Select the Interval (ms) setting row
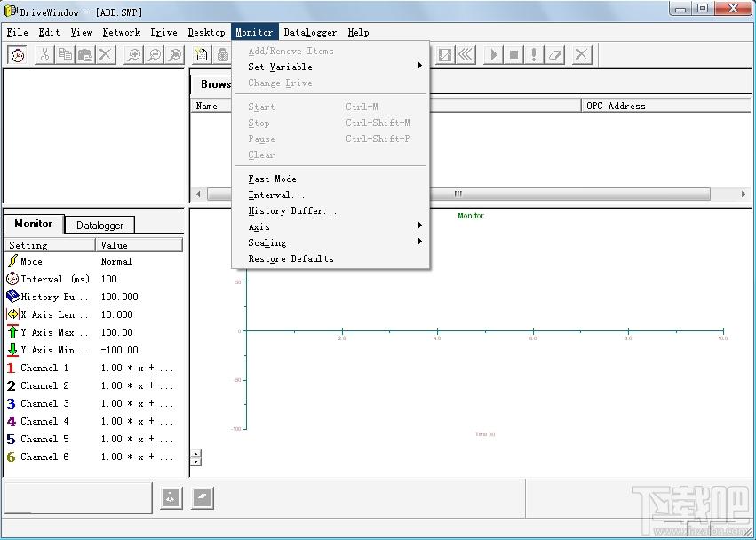Image resolution: width=756 pixels, height=540 pixels. pyautogui.click(x=94, y=279)
